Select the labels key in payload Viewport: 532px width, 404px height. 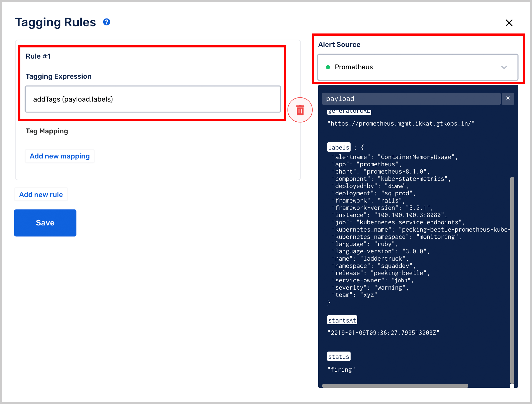(x=339, y=147)
